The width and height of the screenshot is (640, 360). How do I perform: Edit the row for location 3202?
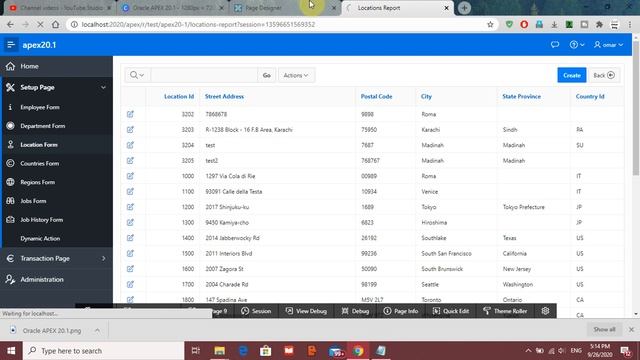tap(130, 114)
